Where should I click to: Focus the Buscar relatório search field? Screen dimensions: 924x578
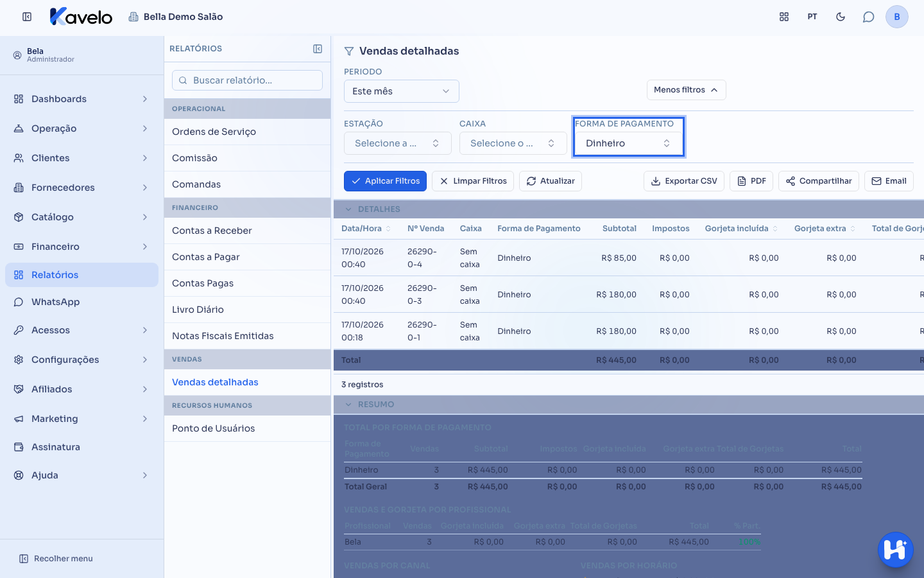click(247, 80)
